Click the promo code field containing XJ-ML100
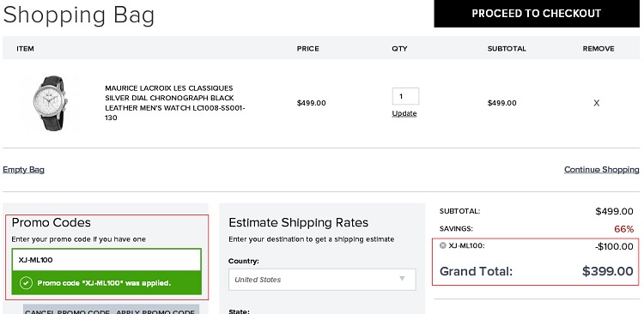 coord(106,260)
